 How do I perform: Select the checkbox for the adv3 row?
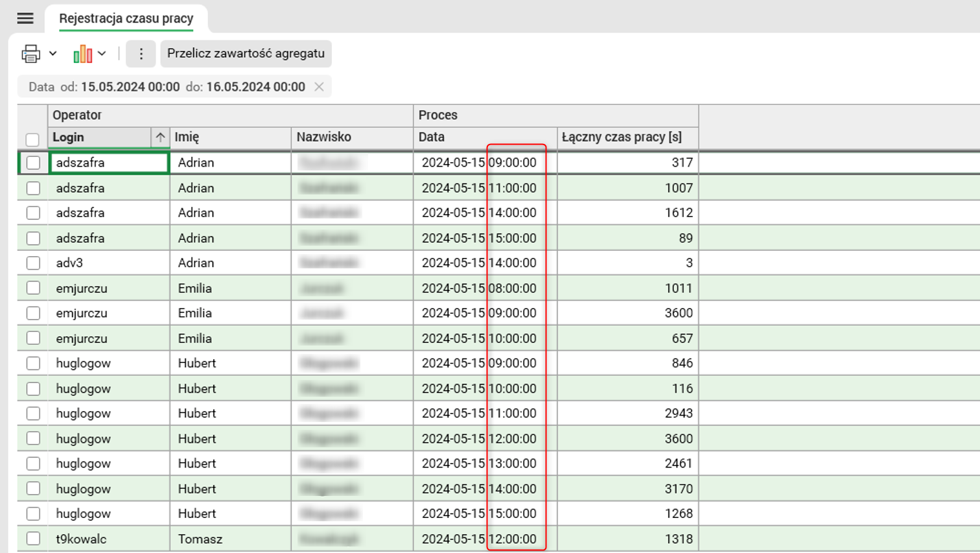33,263
